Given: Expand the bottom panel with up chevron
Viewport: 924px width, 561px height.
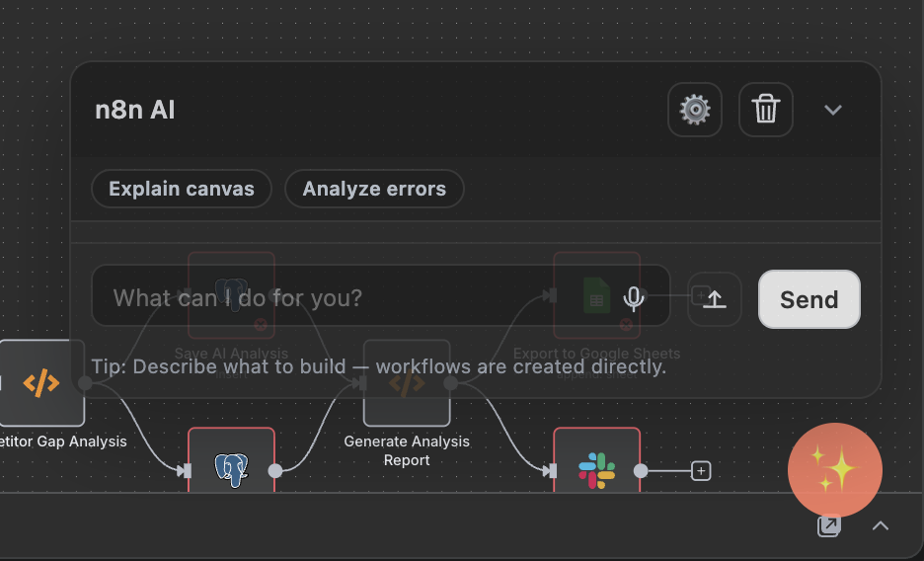Looking at the screenshot, I should (881, 525).
